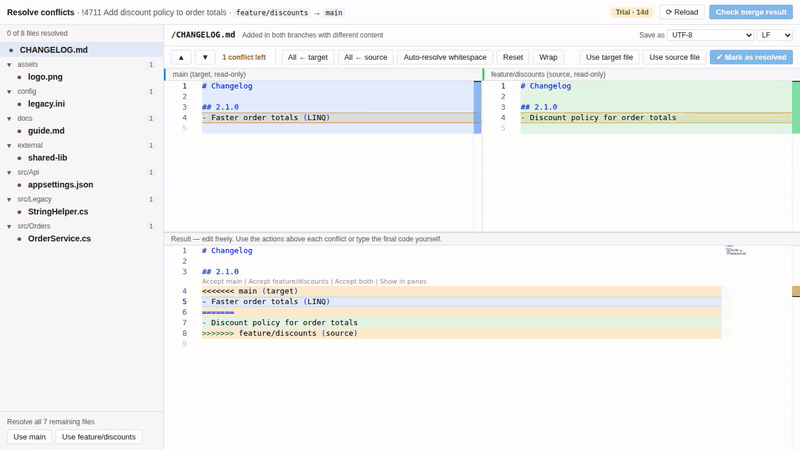Viewport: 800px width, 450px height.
Task: Click '# Changelog' line in source pane
Action: point(545,86)
